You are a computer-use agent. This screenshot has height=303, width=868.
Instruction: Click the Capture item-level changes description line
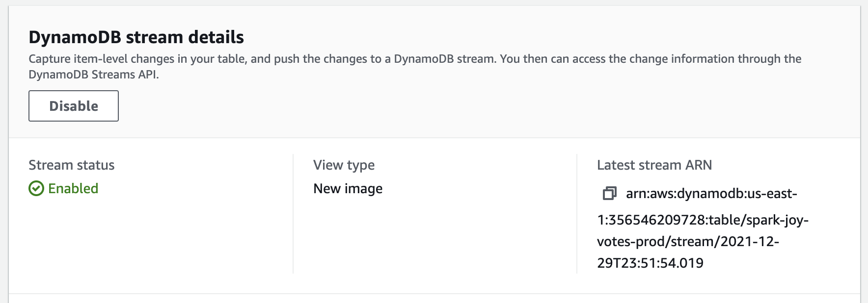[415, 59]
